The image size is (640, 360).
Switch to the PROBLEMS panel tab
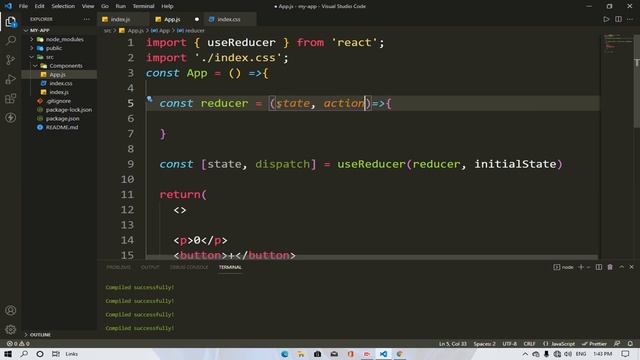tap(119, 267)
